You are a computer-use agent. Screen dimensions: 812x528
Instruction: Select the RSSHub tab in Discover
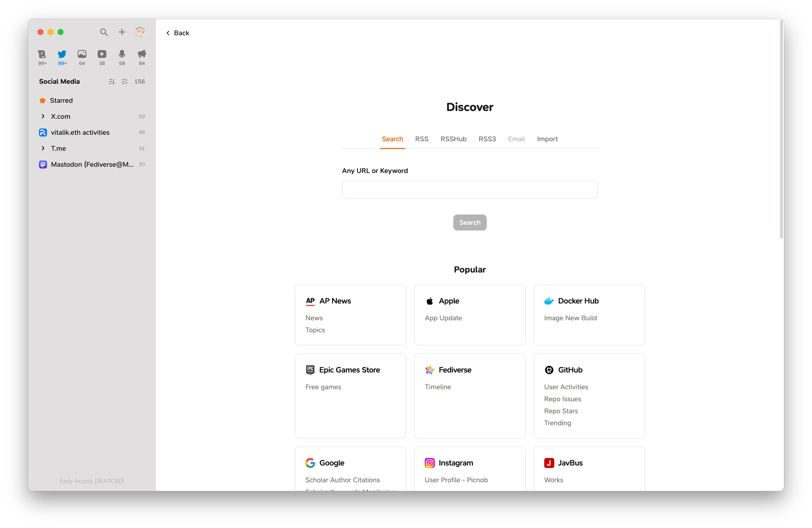click(453, 138)
